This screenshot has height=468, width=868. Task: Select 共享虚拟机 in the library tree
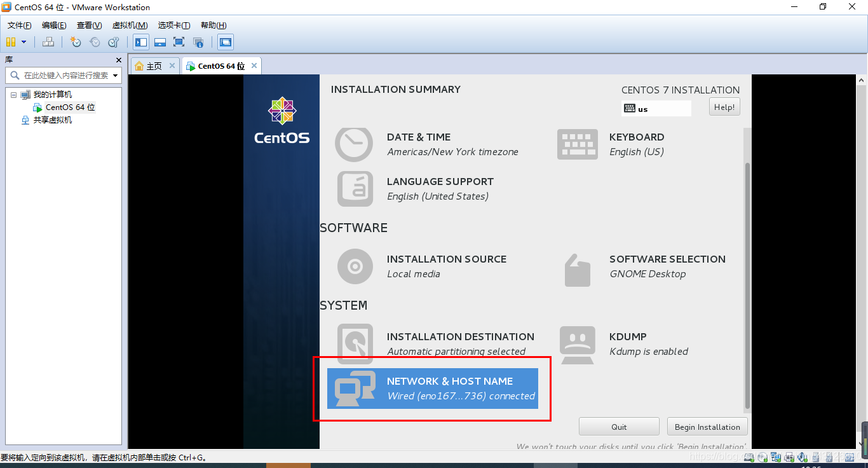[x=53, y=120]
